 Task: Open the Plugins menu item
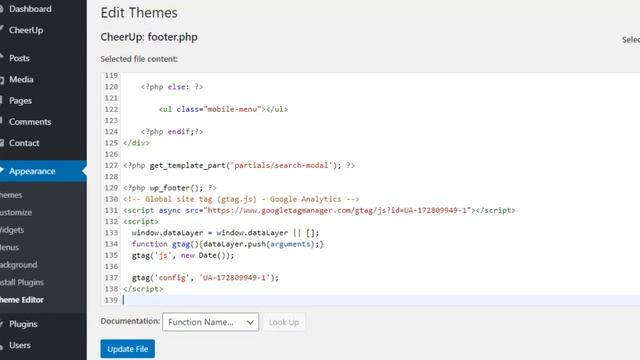[23, 324]
